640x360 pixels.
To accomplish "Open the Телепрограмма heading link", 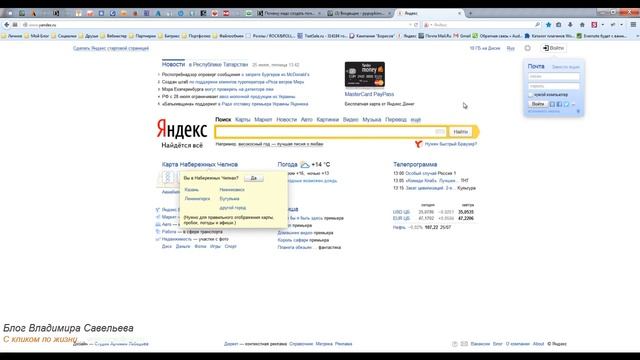I will tap(415, 164).
